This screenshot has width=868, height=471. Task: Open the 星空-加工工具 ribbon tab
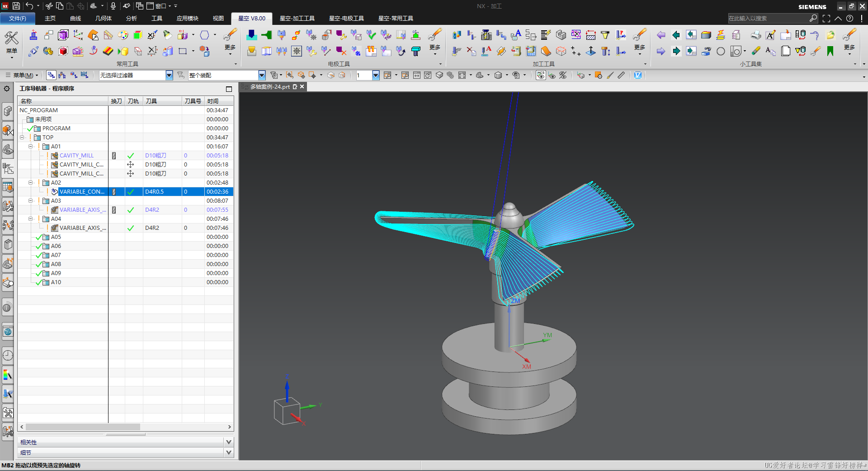[x=297, y=19]
